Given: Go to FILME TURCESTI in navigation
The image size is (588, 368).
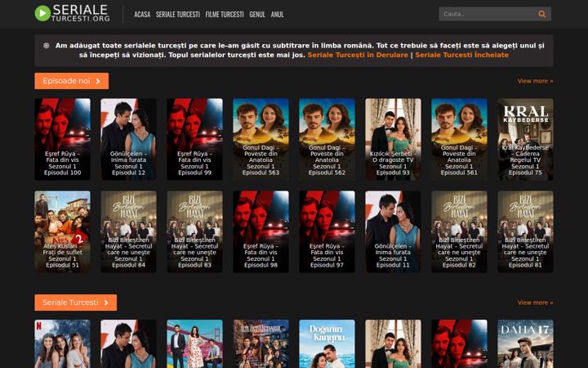Looking at the screenshot, I should click(225, 14).
